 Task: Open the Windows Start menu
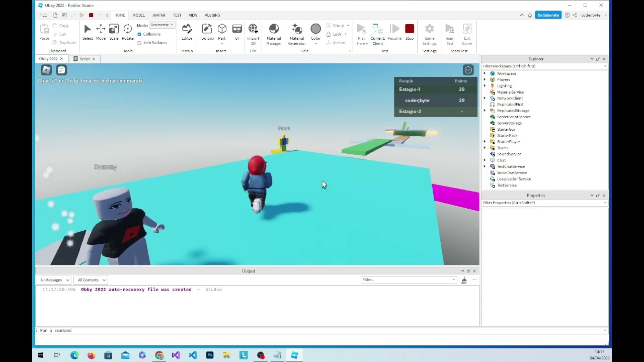[40, 355]
